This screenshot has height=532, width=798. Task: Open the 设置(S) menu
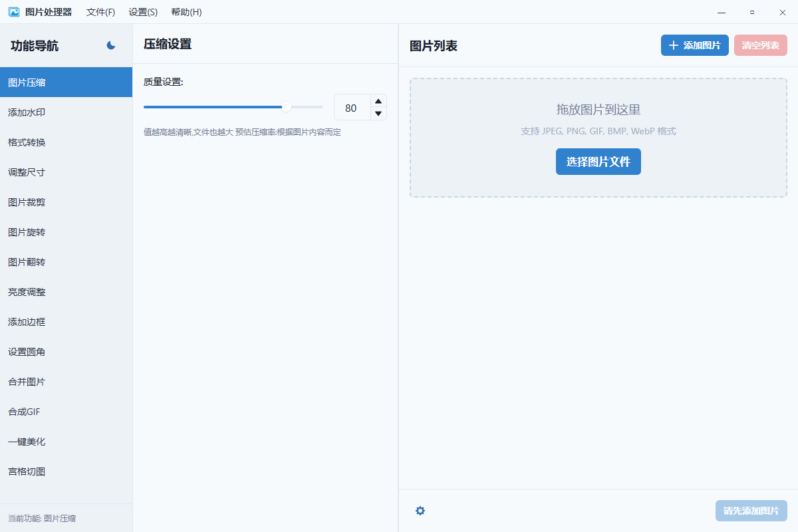143,12
